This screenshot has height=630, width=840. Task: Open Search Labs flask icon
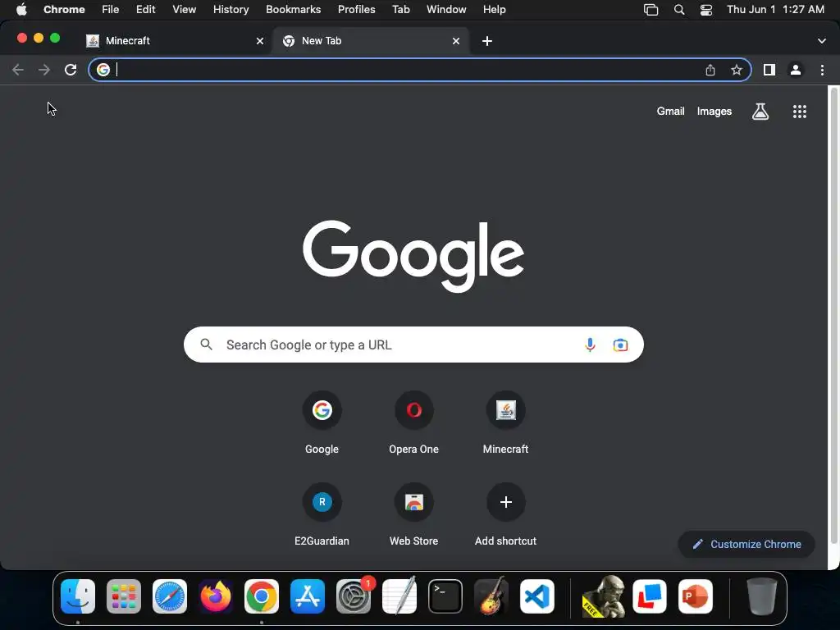pyautogui.click(x=760, y=112)
